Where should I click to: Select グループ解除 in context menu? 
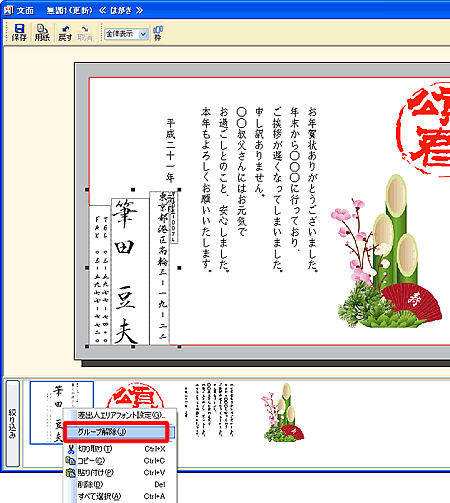[x=119, y=432]
